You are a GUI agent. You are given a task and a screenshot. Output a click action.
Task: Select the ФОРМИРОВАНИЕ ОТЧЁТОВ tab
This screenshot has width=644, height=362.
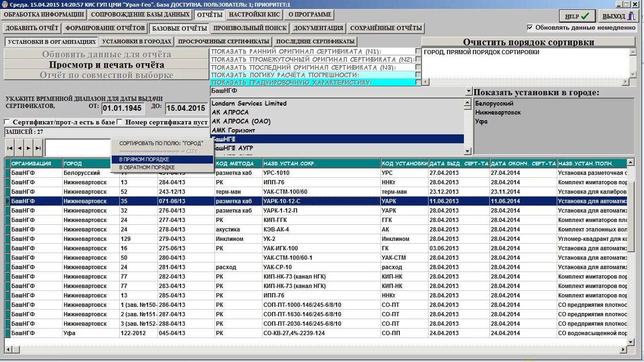(105, 28)
